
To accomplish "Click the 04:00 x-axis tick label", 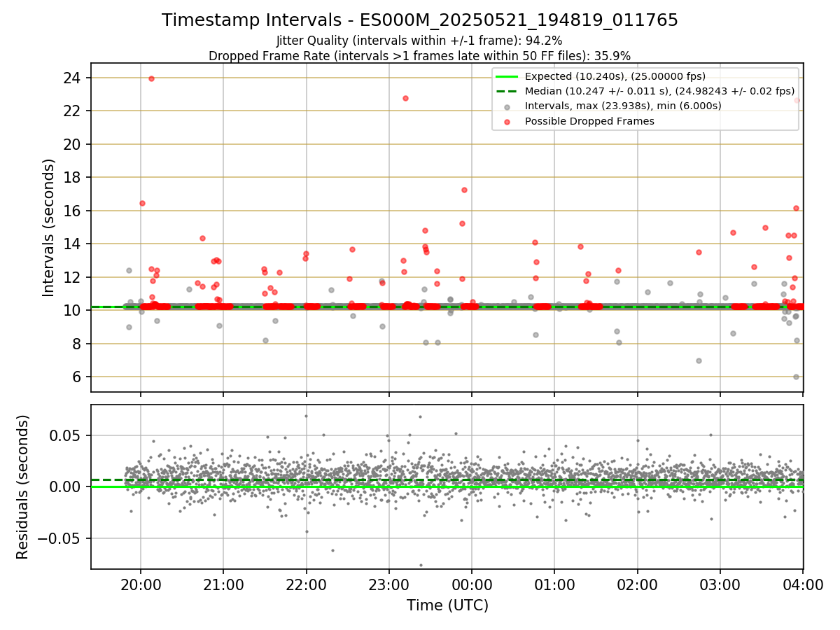I will pos(803,584).
